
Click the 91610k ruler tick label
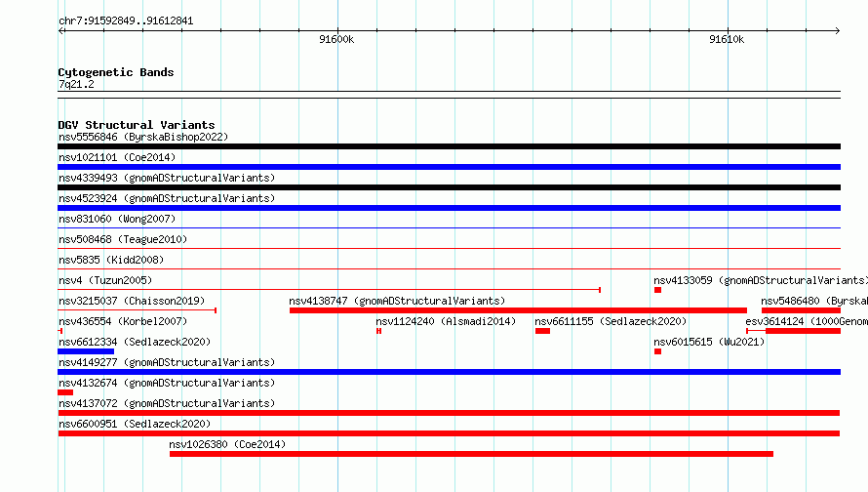point(727,39)
